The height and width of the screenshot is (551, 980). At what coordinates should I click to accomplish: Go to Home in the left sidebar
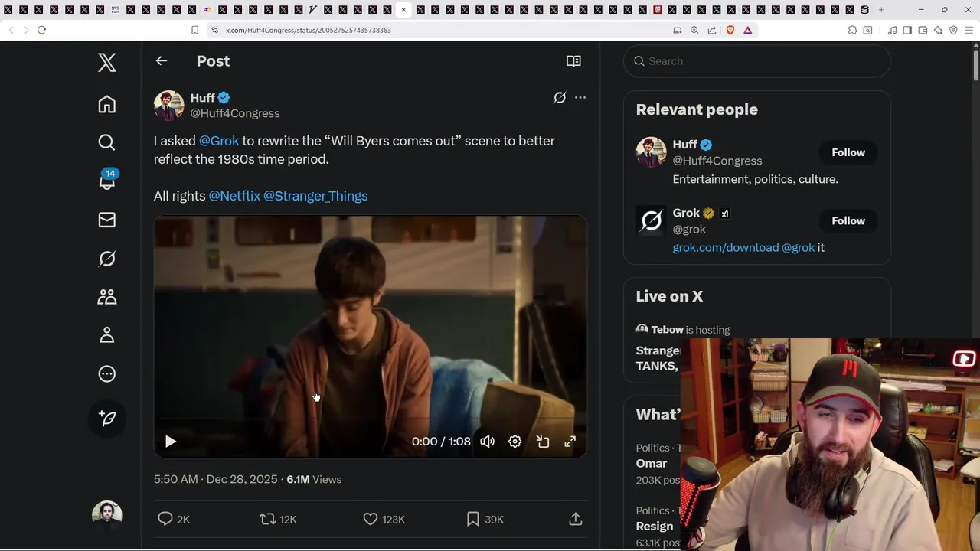tap(107, 104)
